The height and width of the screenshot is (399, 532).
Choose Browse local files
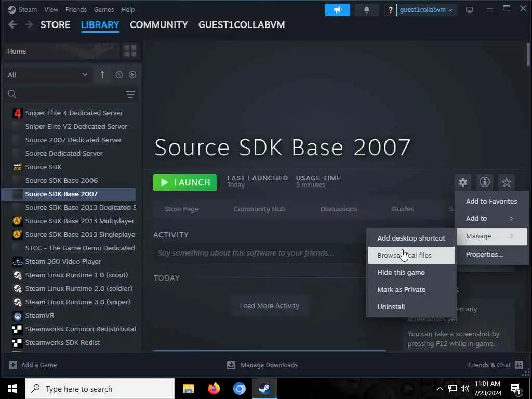411,255
